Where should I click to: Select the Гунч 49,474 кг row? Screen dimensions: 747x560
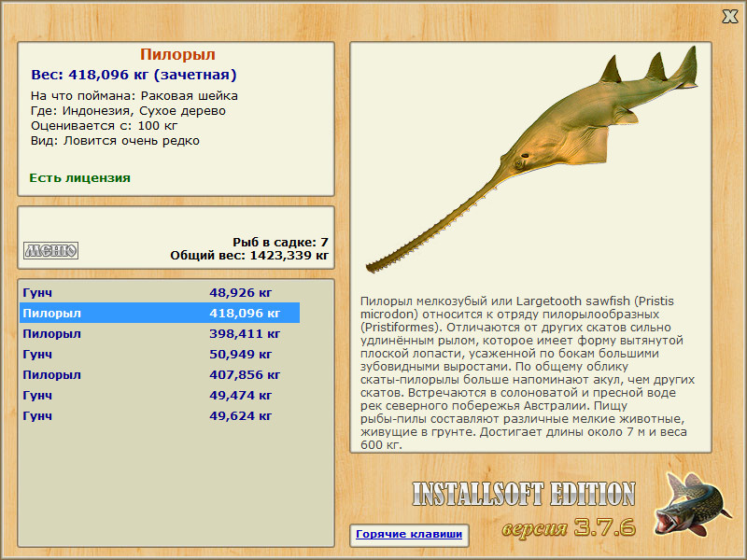pyautogui.click(x=160, y=395)
